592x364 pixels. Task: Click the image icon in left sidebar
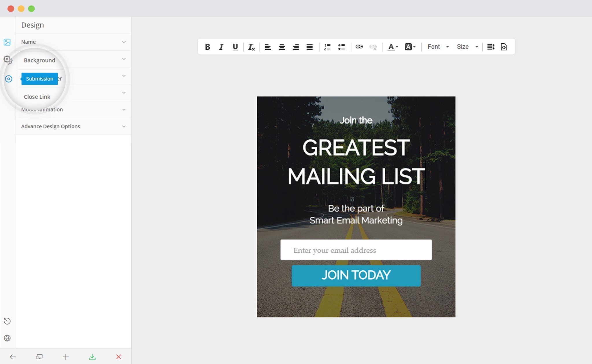tap(7, 42)
